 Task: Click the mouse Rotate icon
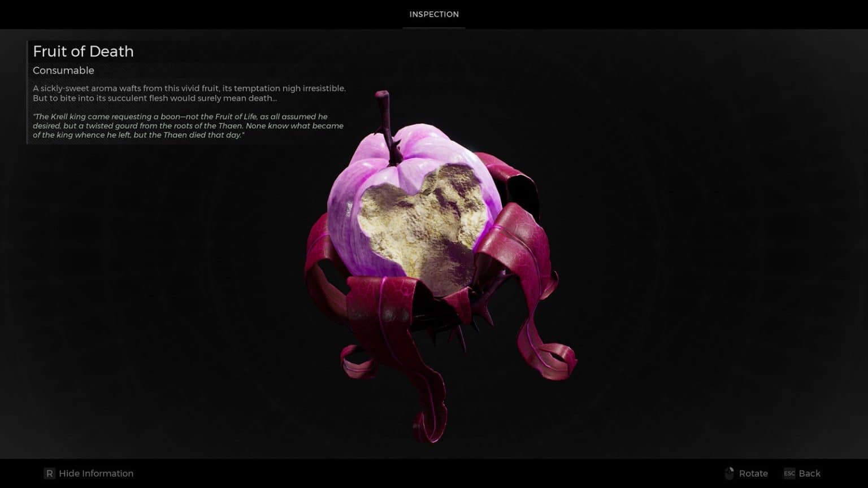click(x=730, y=473)
